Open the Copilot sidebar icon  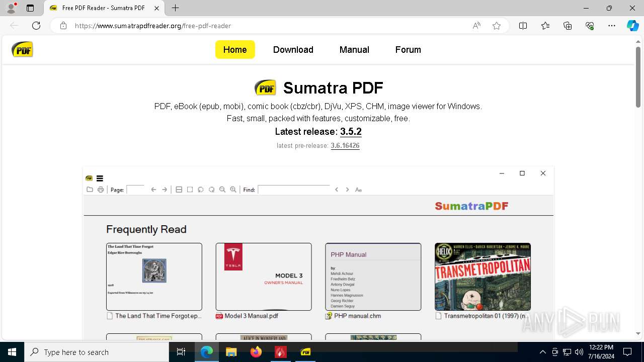pyautogui.click(x=632, y=26)
